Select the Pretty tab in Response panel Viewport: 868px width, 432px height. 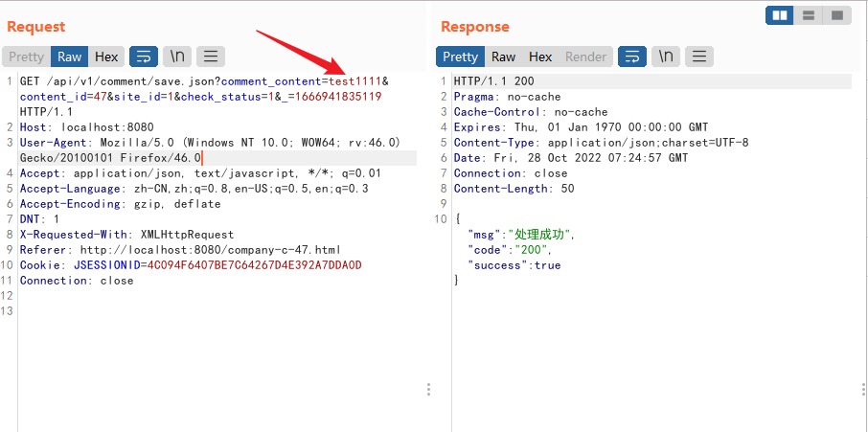coord(460,57)
